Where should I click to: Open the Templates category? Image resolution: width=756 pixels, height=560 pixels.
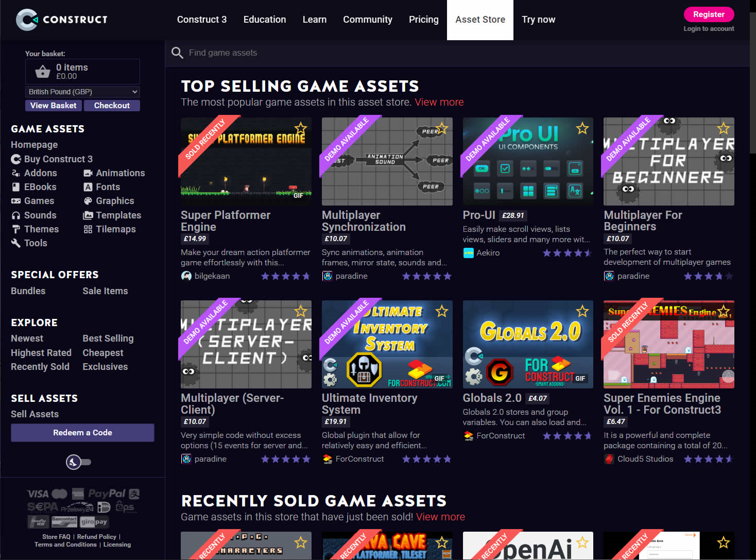tap(118, 215)
